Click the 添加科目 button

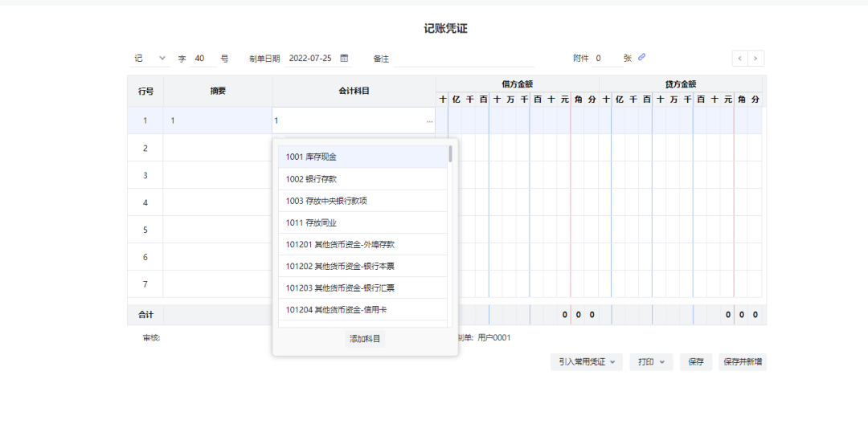click(365, 339)
